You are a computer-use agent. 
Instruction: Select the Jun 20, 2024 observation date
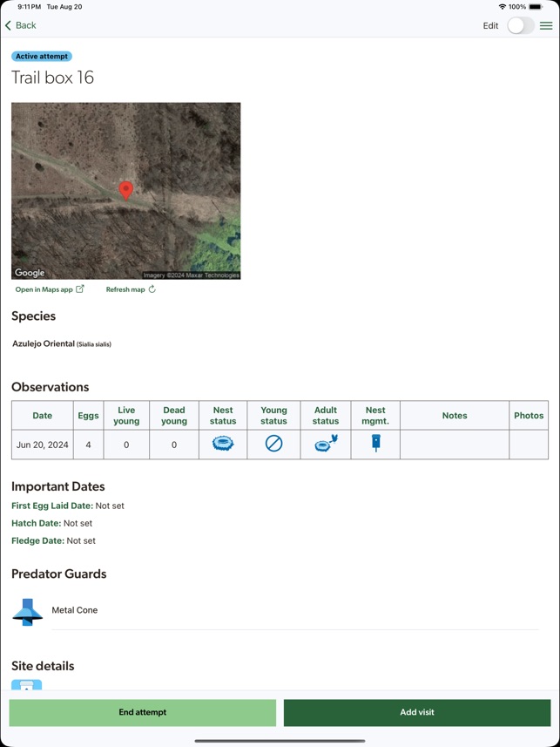[42, 445]
